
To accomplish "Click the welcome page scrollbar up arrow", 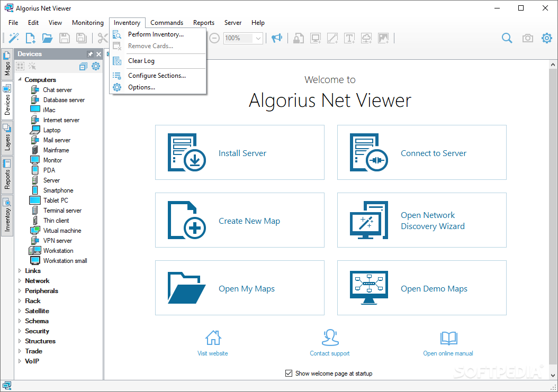I will click(553, 65).
